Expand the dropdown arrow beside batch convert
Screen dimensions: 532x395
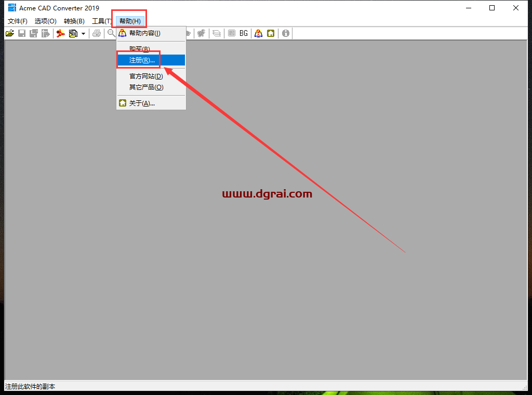point(83,34)
